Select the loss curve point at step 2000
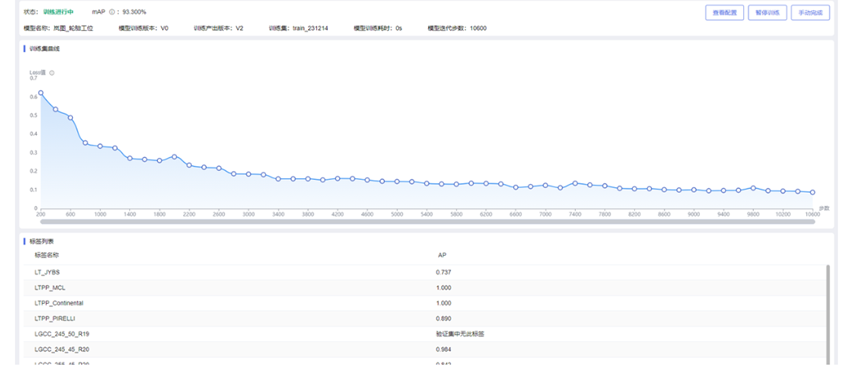The image size is (865, 391). 174,157
